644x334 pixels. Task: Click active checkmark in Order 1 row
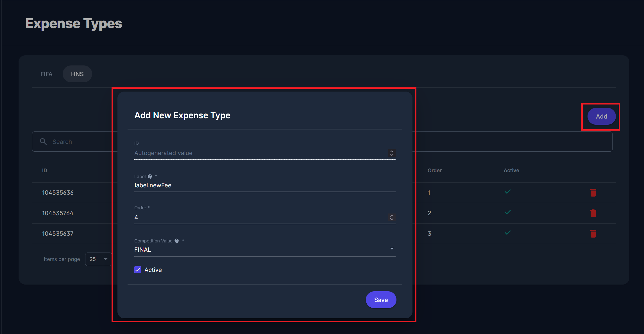click(x=507, y=192)
